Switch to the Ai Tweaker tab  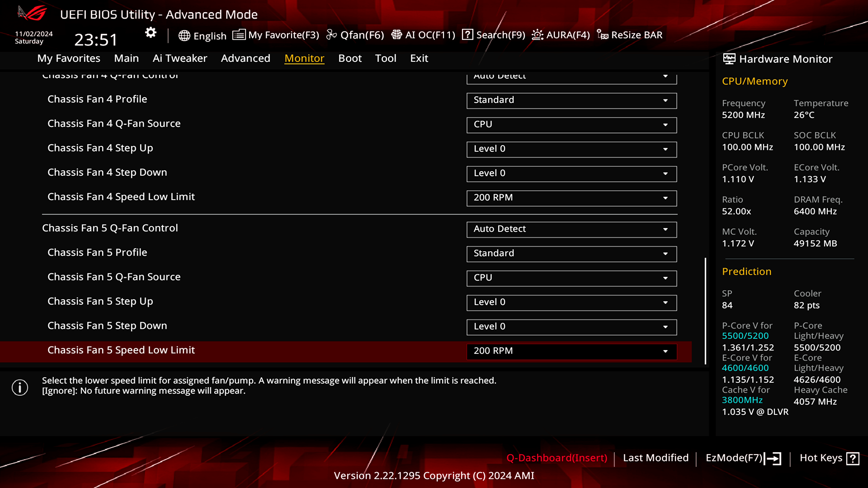(x=180, y=58)
